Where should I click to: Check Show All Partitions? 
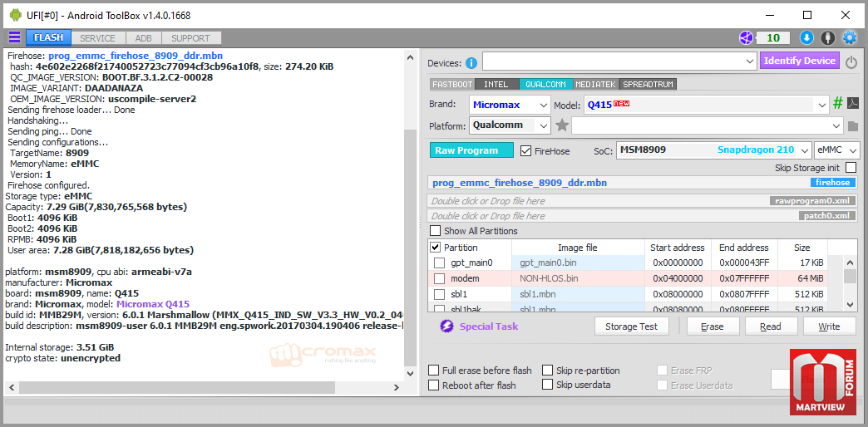point(436,231)
